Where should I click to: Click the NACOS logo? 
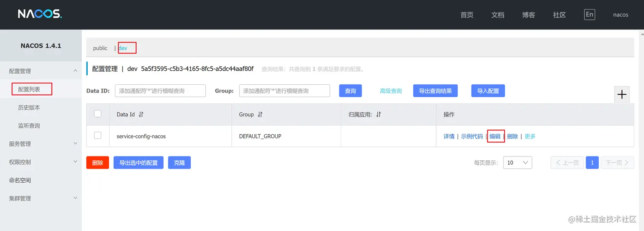tap(40, 14)
